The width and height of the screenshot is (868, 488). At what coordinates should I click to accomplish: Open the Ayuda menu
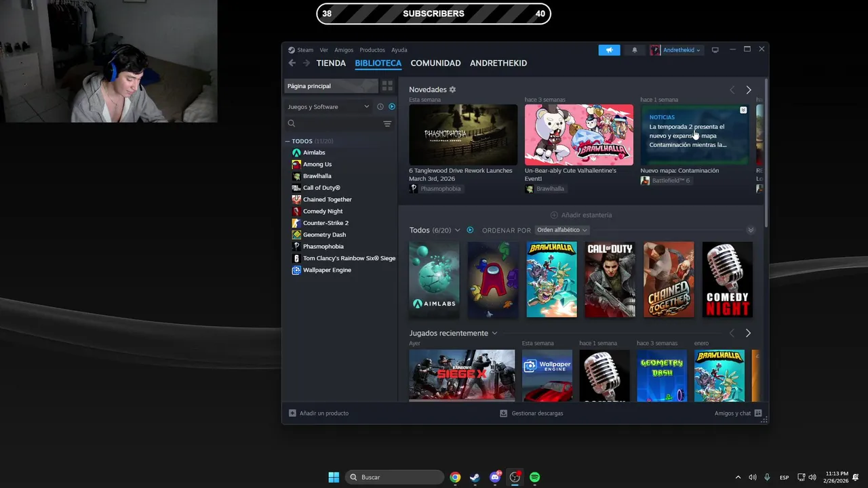click(399, 50)
